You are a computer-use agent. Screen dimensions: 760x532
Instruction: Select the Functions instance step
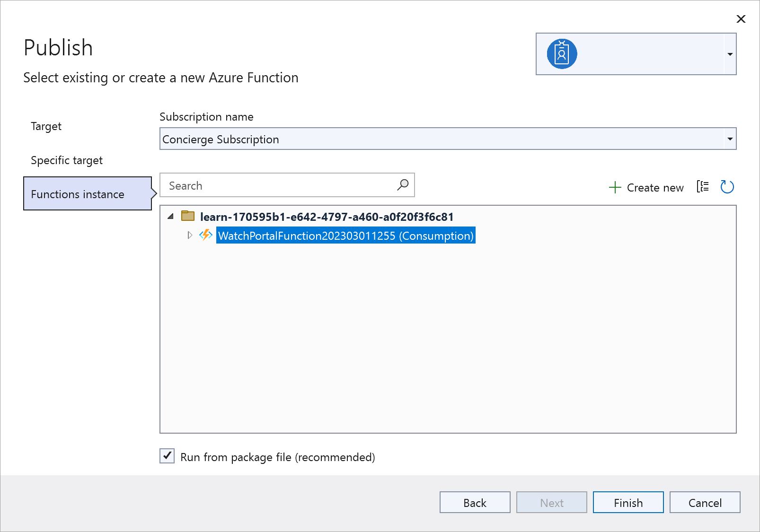pos(88,193)
